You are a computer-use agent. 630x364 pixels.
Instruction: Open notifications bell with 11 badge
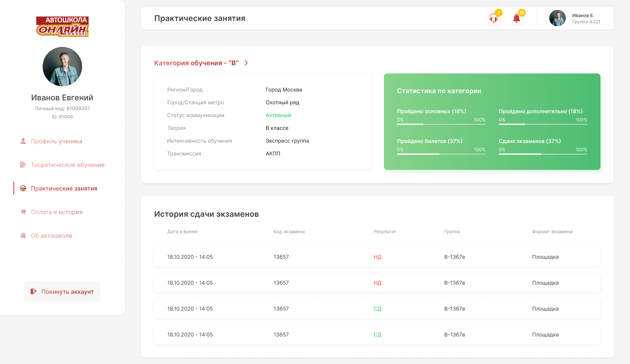[516, 18]
